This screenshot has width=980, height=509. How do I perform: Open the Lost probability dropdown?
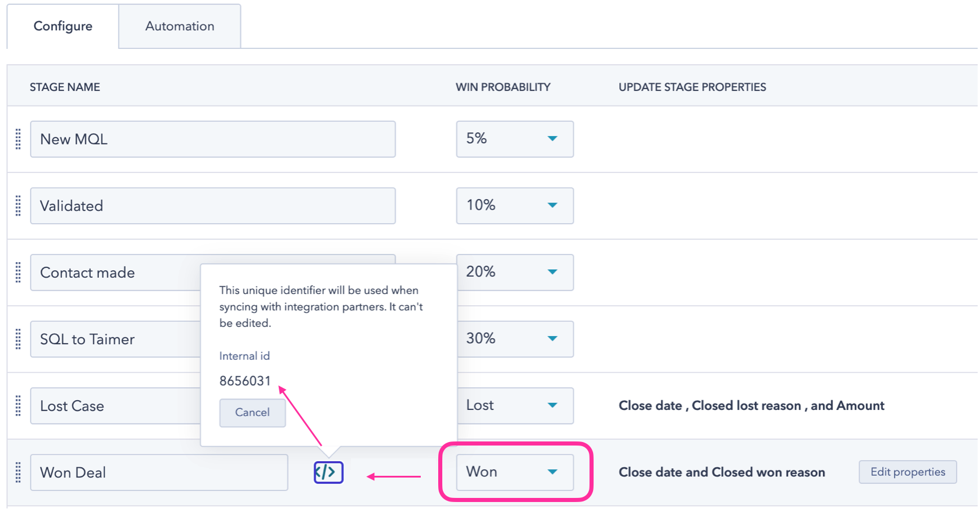point(514,405)
